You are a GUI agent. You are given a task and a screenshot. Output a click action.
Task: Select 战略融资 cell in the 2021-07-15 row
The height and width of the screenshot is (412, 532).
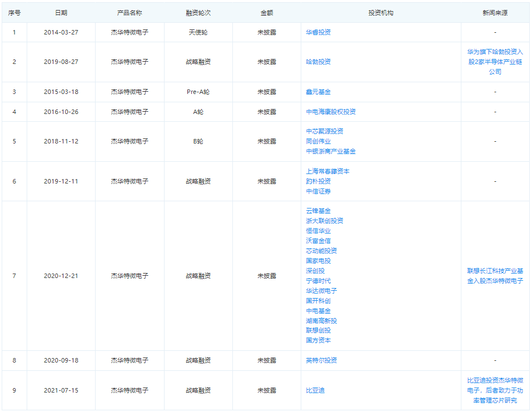[198, 391]
